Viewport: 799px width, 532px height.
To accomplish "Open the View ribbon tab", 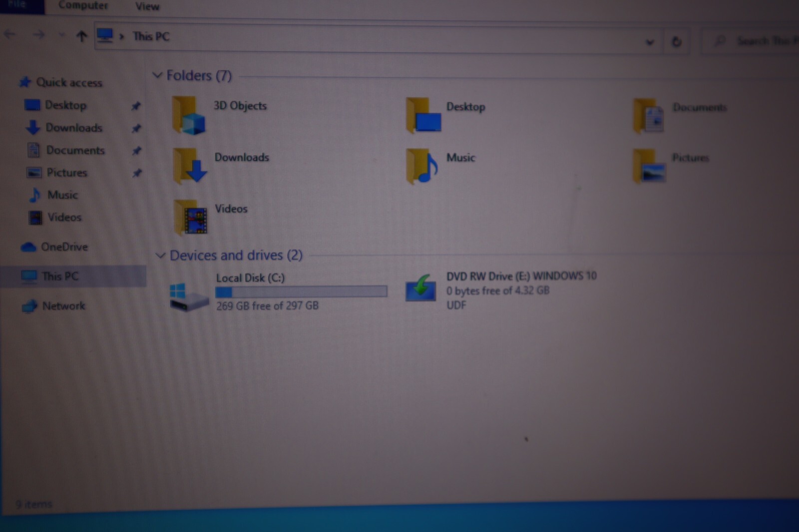I will coord(147,6).
